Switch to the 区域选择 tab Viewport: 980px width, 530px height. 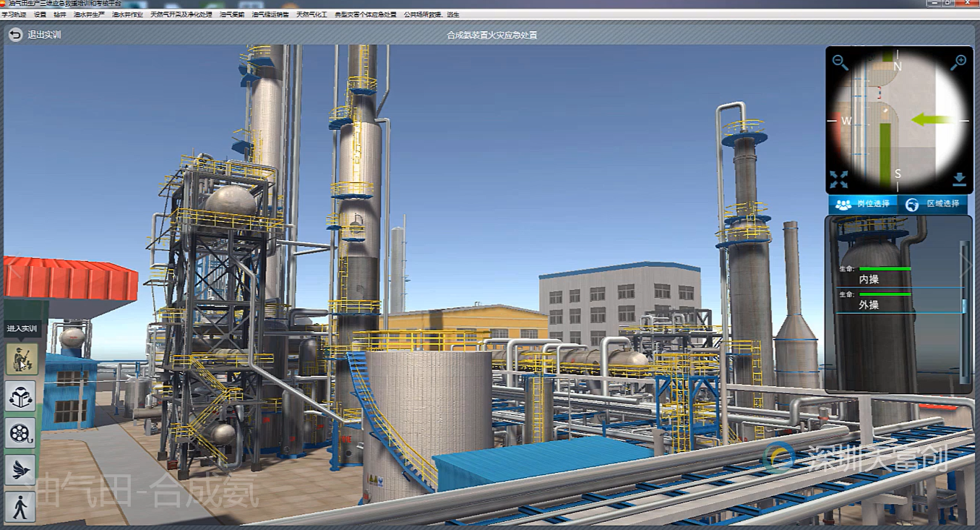tap(933, 205)
